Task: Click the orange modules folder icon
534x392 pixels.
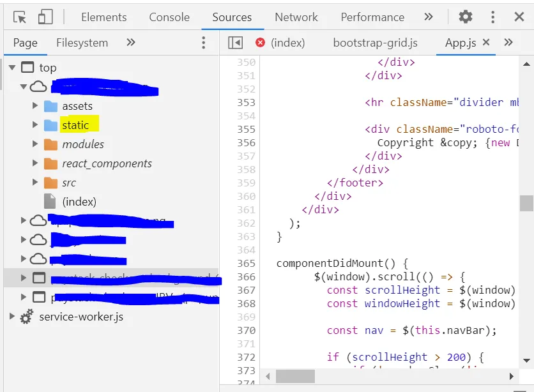Action: tap(50, 144)
